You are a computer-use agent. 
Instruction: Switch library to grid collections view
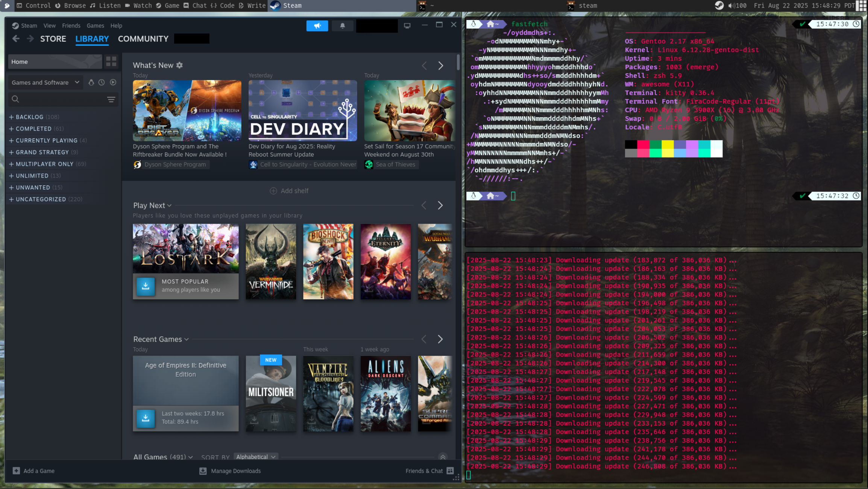(111, 61)
